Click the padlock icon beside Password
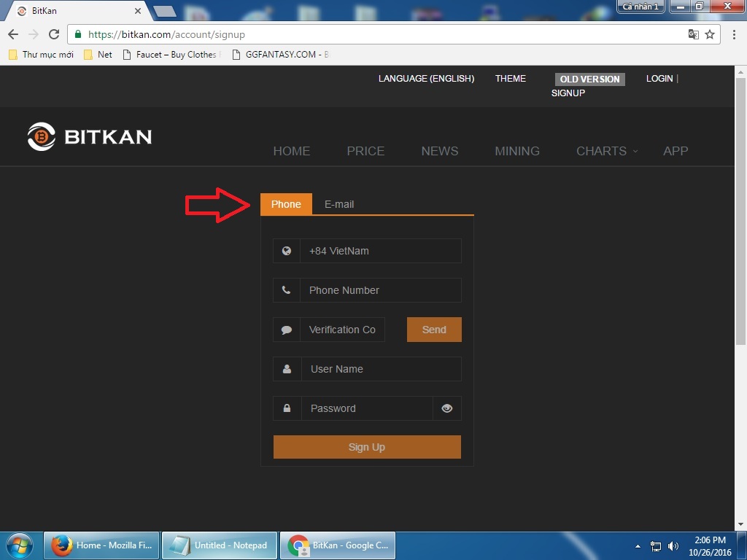This screenshot has width=747, height=560. pyautogui.click(x=287, y=408)
